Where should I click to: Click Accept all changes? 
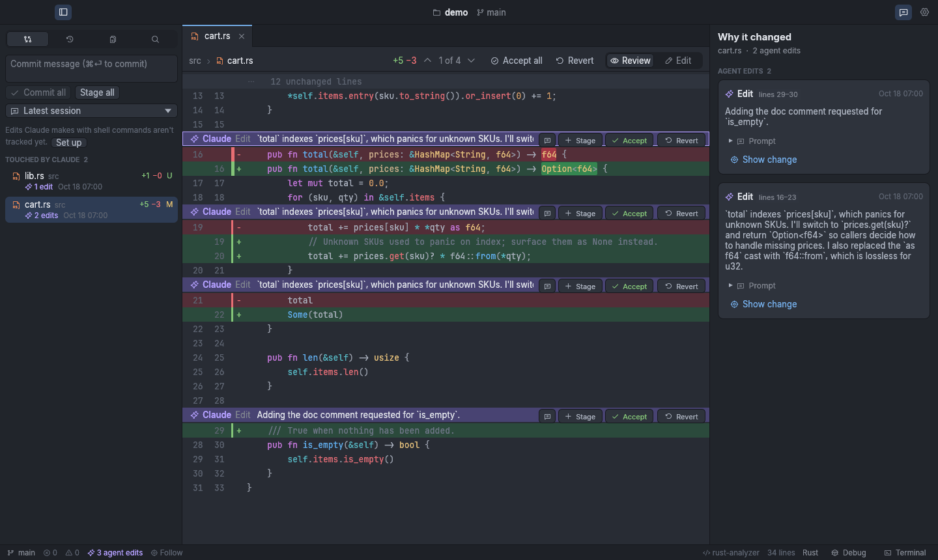pos(517,61)
